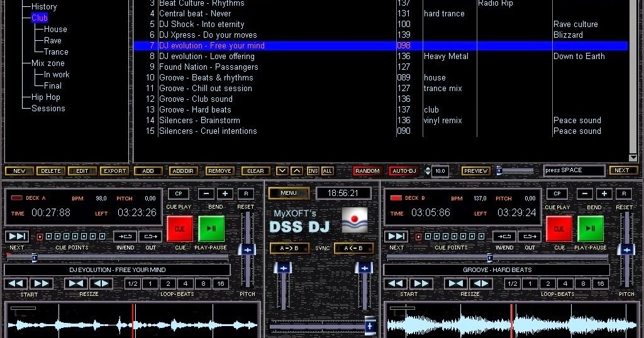The height and width of the screenshot is (338, 644).
Task: Expand loop with Deck A resize outward arrows
Action: pos(101,283)
